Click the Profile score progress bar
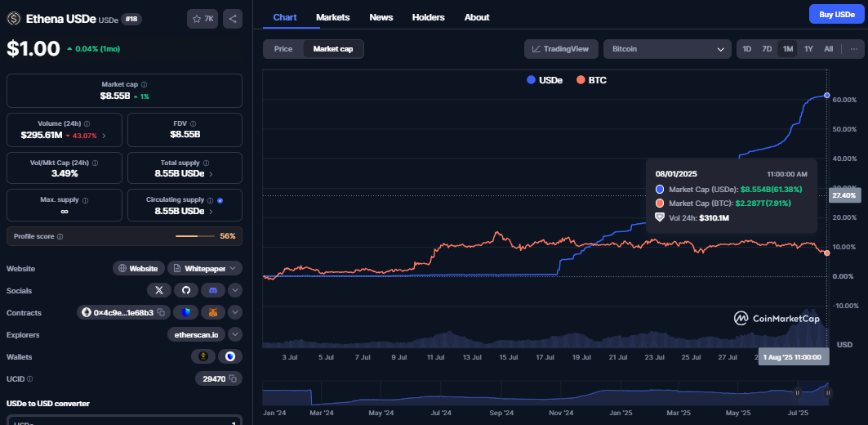This screenshot has height=425, width=868. click(195, 236)
